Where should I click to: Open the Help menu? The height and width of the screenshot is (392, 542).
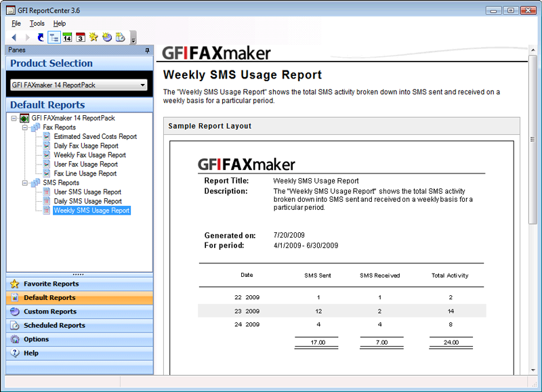(60, 24)
